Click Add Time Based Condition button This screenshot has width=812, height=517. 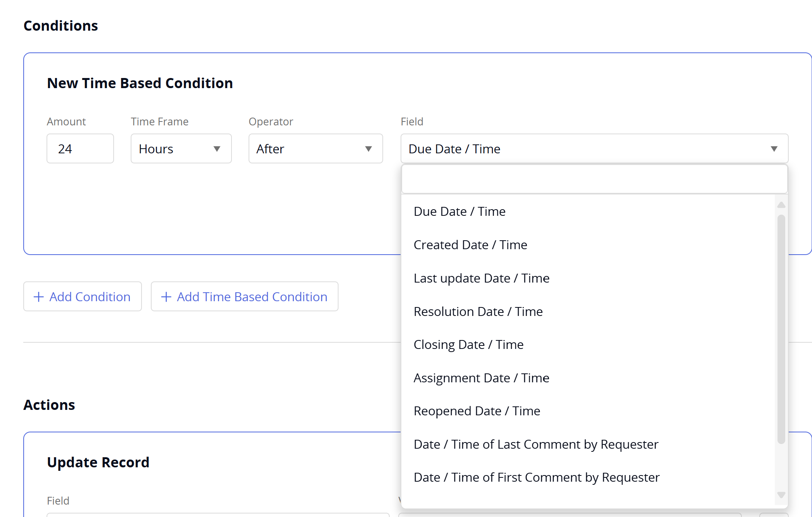(244, 297)
